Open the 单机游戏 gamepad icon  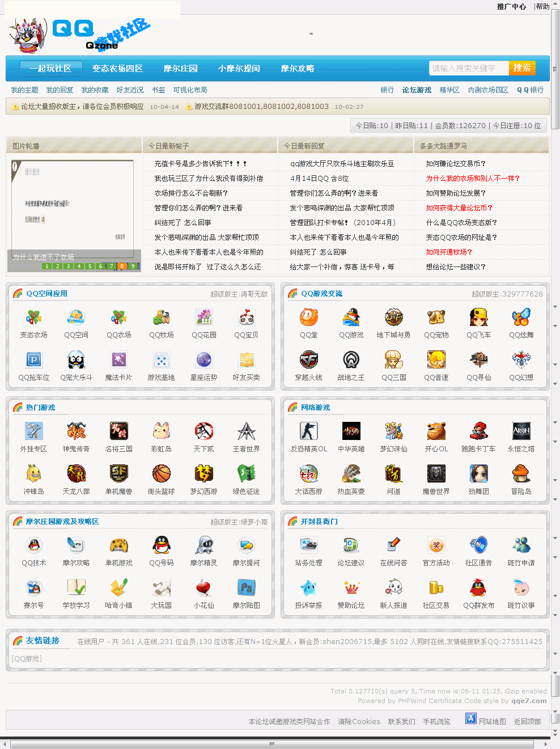118,545
